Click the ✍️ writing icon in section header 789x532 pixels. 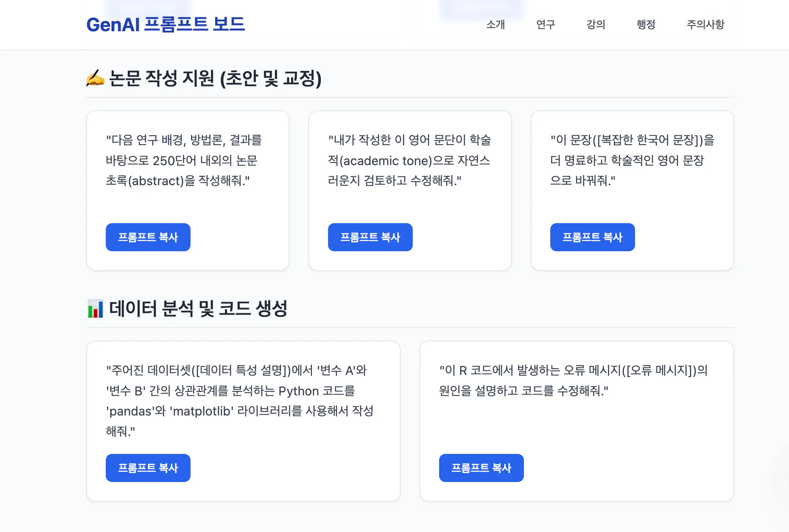[95, 79]
